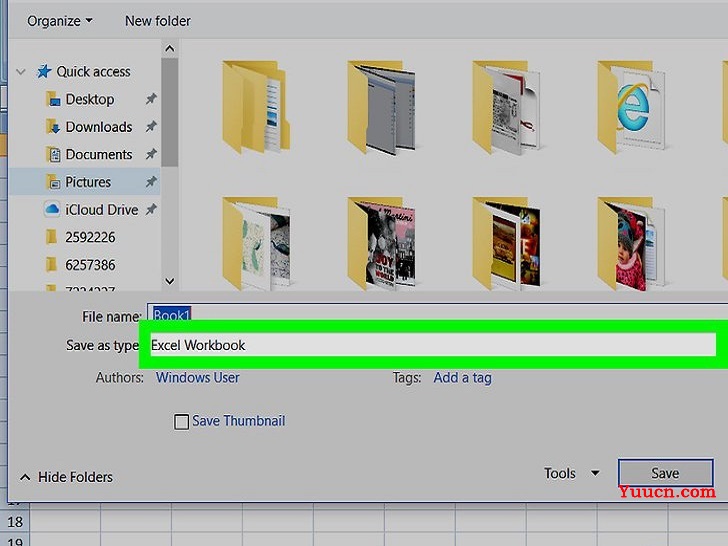
Task: Click pin icon next to iCloud Drive
Action: point(151,210)
